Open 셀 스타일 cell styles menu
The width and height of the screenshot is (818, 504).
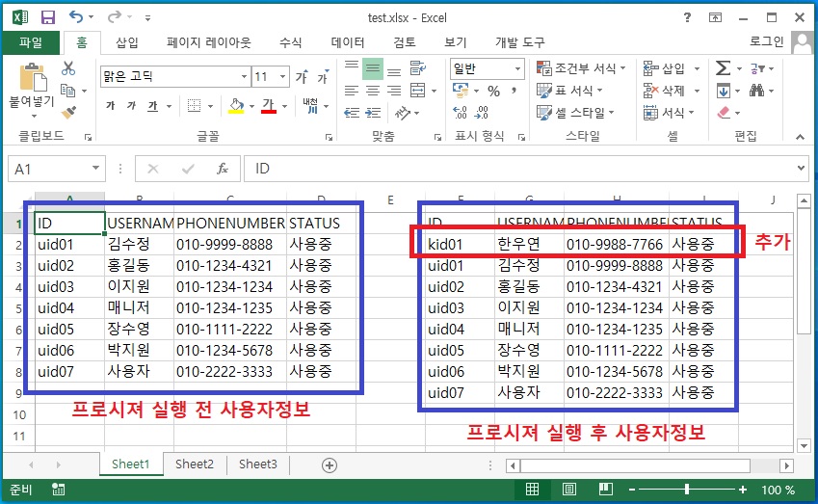(576, 113)
